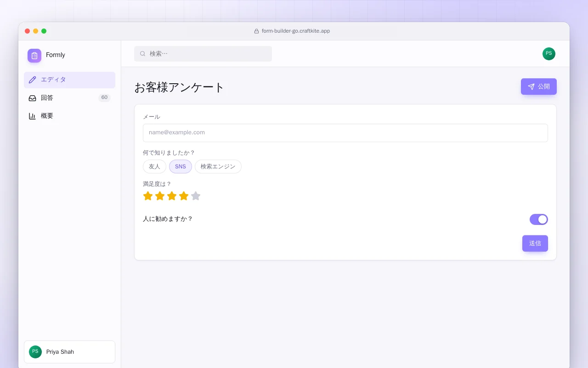Open the エディタ editor menu item
The height and width of the screenshot is (368, 588).
[x=69, y=80]
